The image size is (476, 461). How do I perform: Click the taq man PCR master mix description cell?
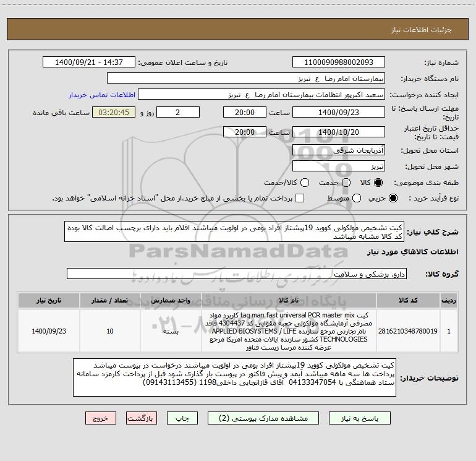click(x=289, y=331)
